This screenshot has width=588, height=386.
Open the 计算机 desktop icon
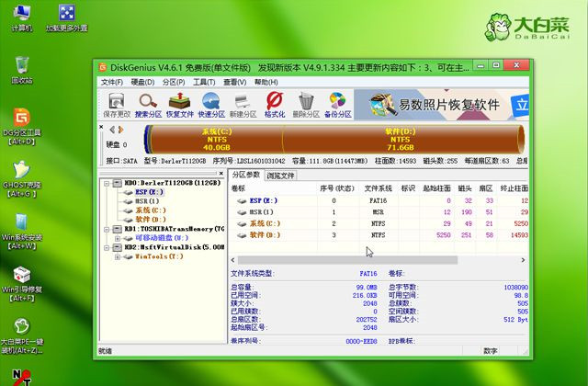22,17
